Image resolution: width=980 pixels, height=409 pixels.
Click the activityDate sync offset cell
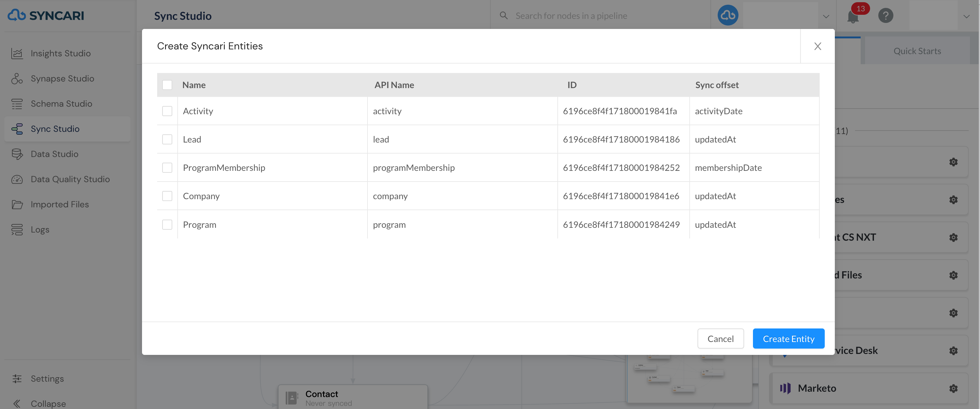755,111
